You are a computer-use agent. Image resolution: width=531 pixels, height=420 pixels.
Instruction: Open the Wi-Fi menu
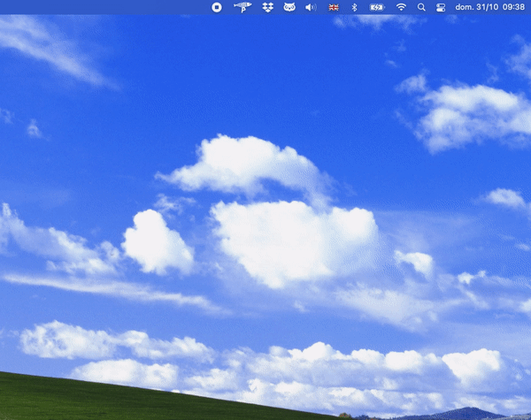[x=401, y=7]
